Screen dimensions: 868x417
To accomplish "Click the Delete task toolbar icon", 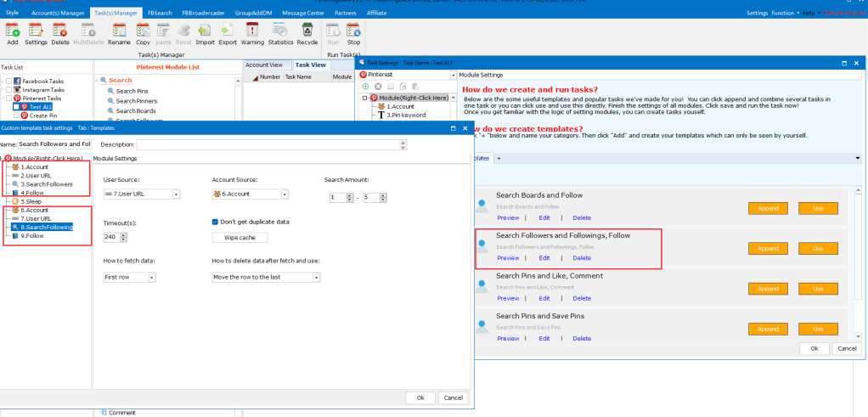I will click(x=60, y=33).
